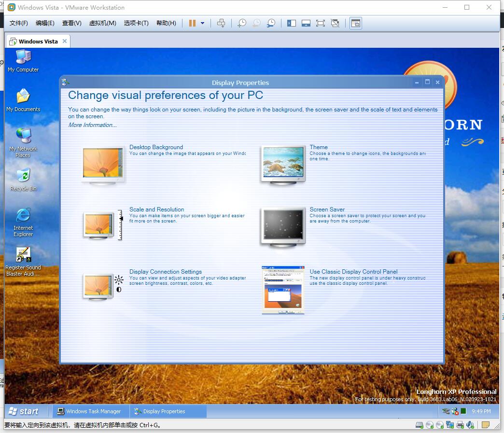This screenshot has height=433, width=504.
Task: Open the Desktop Background heading link
Action: click(x=156, y=147)
